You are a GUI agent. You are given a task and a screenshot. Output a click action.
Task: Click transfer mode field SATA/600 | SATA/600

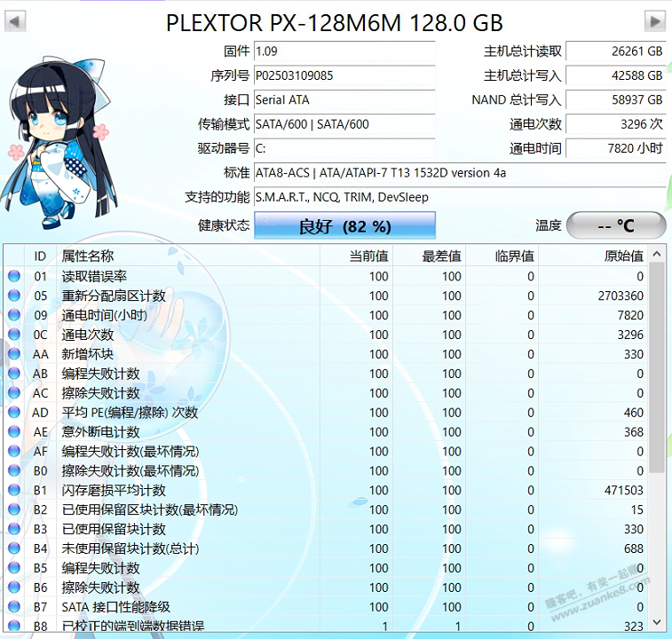click(344, 124)
